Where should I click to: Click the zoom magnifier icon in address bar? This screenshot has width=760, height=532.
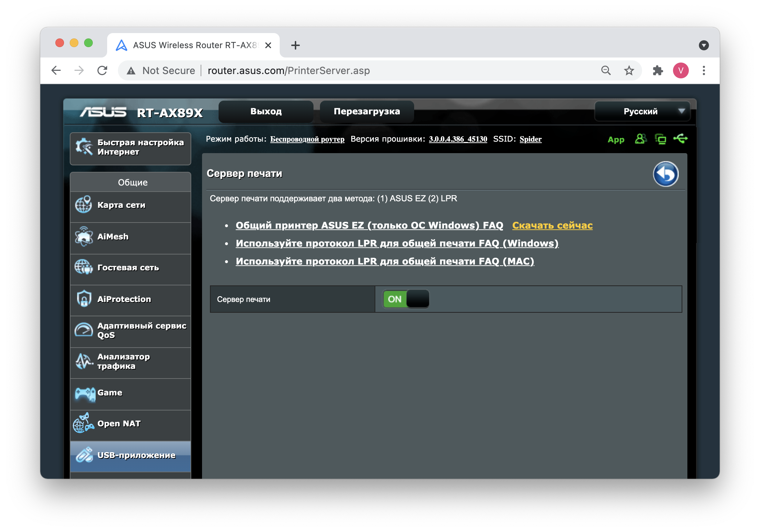pos(606,70)
